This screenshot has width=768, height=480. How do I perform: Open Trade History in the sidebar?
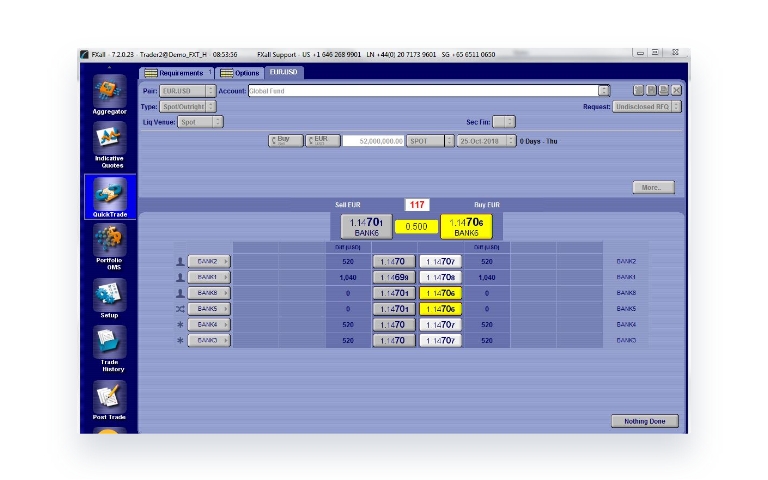coord(110,345)
